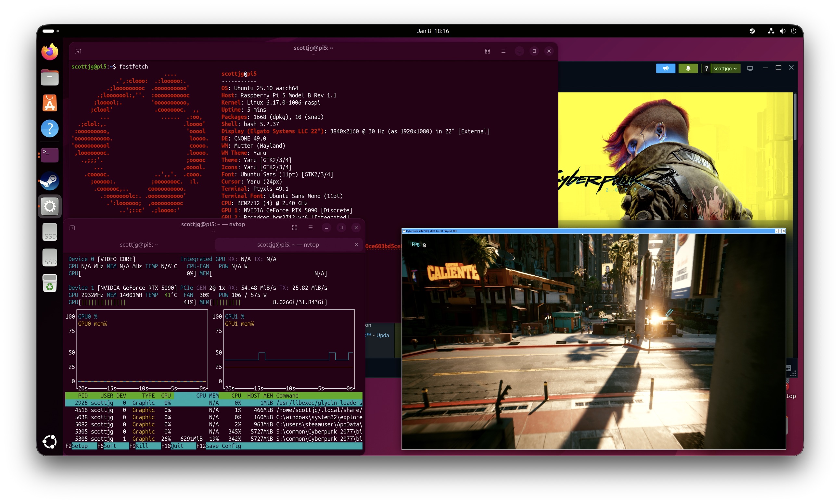Open the tab overview grid in Ptyxis
Image resolution: width=840 pixels, height=504 pixels.
[488, 51]
